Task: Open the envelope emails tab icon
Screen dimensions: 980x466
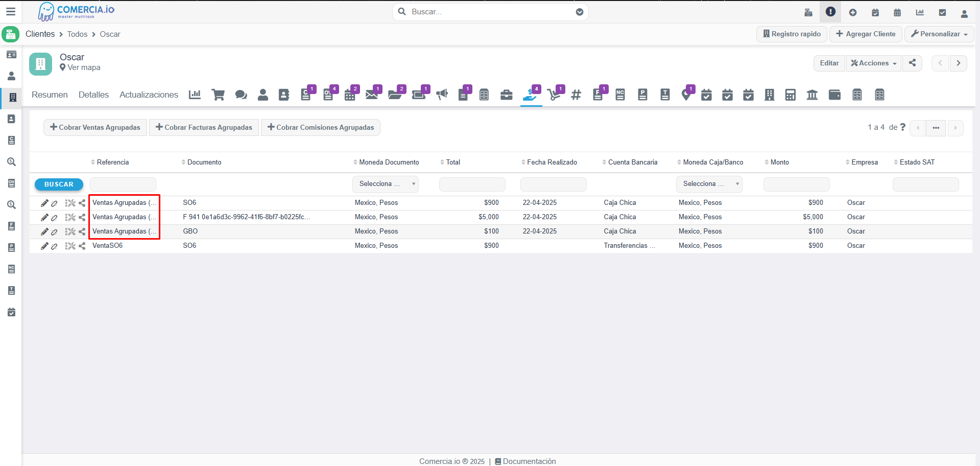Action: pos(372,95)
